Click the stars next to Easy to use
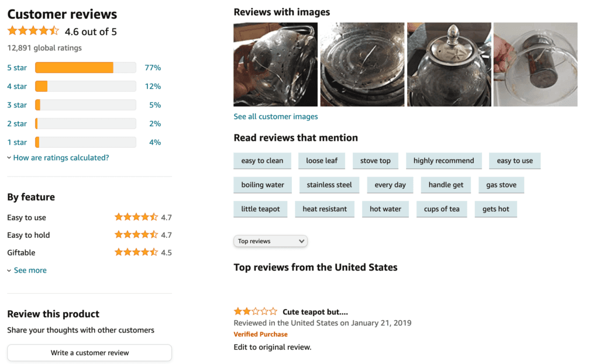 click(133, 217)
